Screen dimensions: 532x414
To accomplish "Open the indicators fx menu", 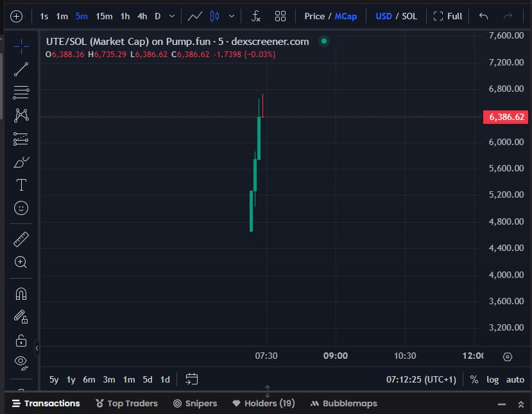I will (256, 16).
